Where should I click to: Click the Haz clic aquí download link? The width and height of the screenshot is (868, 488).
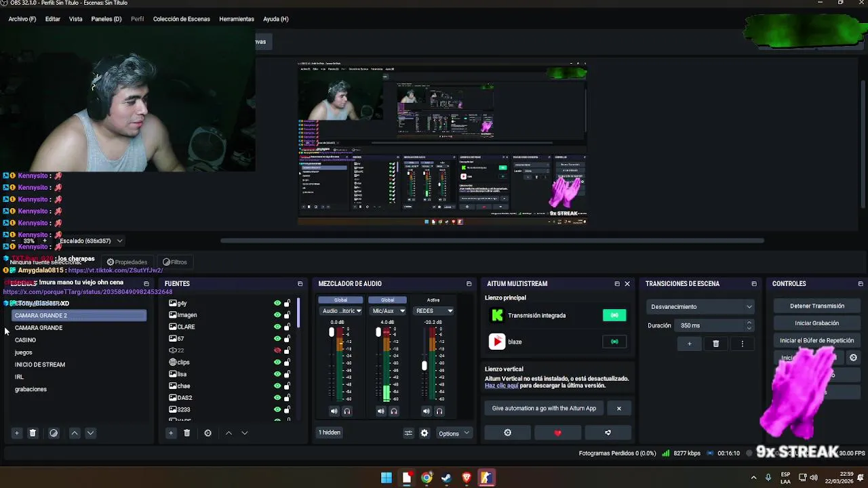click(x=502, y=386)
